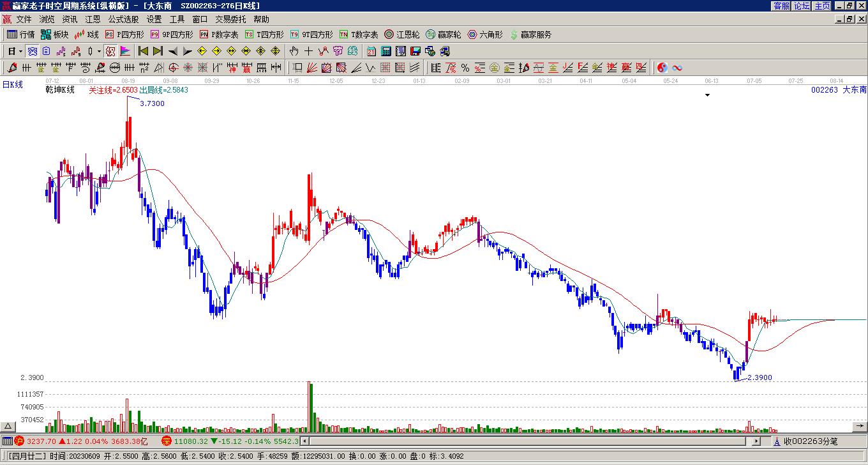The image size is (868, 465).
Task: Expand the 日 period dropdown arrow
Action: point(21,51)
